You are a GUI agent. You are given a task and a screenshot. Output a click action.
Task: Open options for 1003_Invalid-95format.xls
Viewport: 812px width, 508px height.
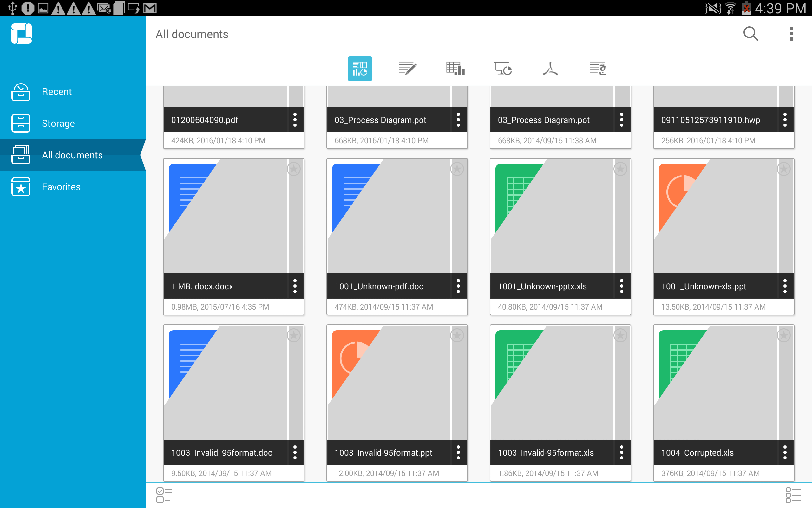[x=622, y=452]
